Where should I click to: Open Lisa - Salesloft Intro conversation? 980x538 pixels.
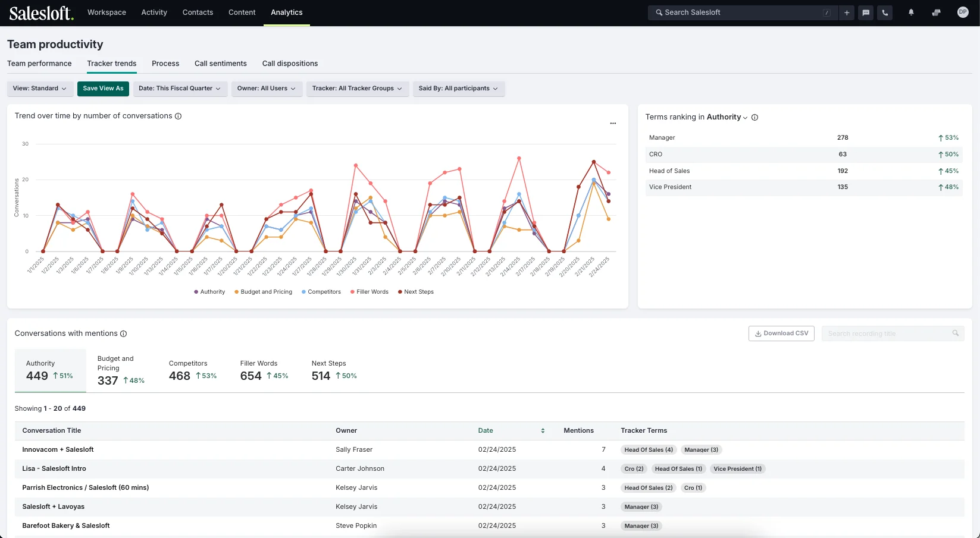coord(54,469)
